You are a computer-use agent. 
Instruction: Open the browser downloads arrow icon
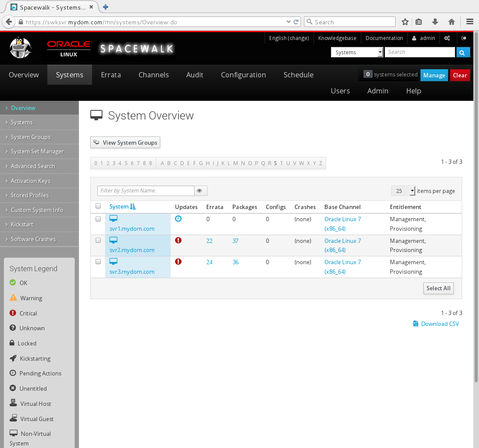click(435, 22)
